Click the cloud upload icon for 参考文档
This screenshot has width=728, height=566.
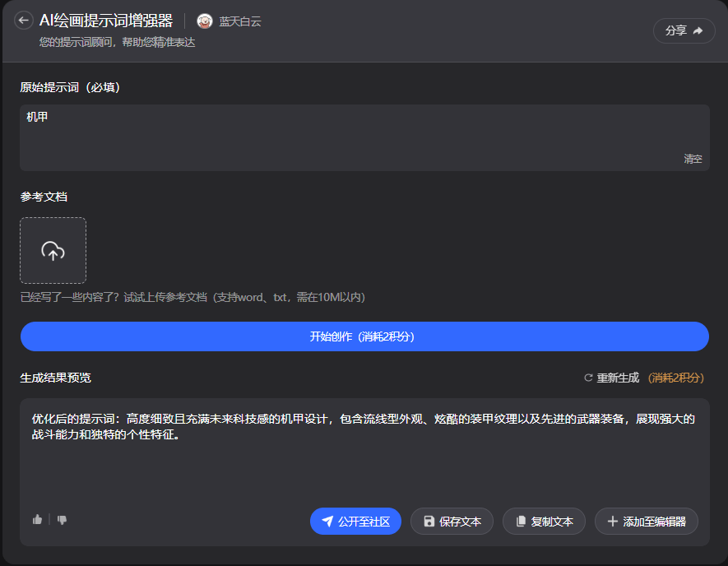53,251
